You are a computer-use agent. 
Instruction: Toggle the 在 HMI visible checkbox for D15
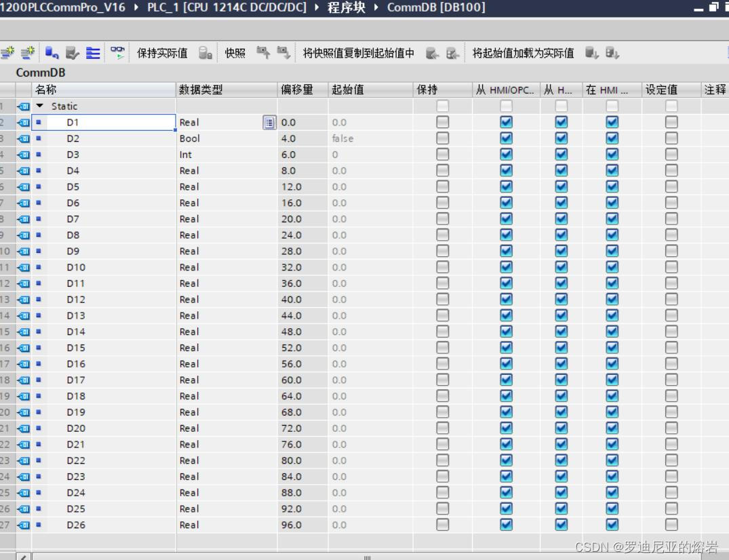pos(612,348)
